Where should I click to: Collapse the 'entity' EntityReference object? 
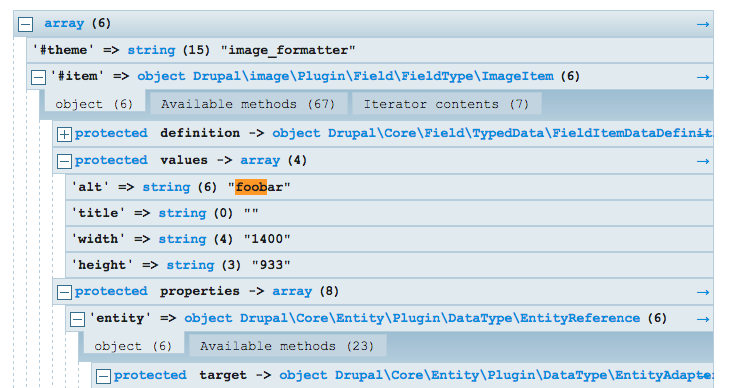coord(77,319)
